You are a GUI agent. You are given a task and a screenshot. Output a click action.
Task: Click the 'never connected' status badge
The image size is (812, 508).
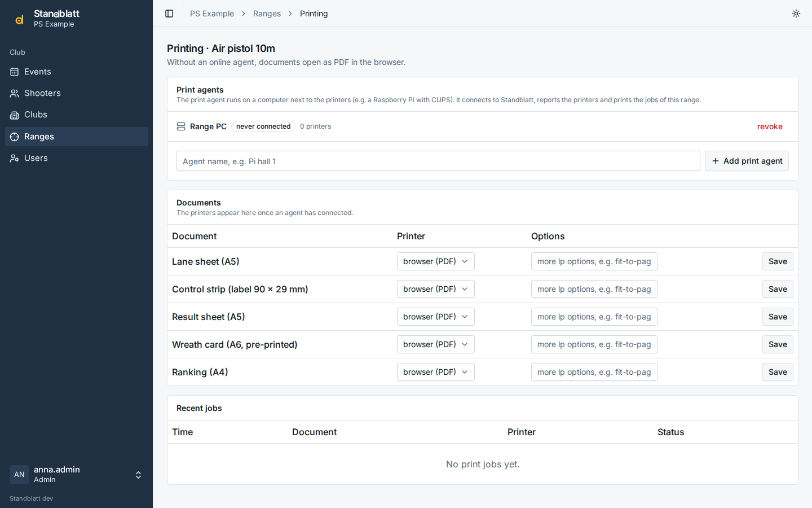tap(263, 126)
